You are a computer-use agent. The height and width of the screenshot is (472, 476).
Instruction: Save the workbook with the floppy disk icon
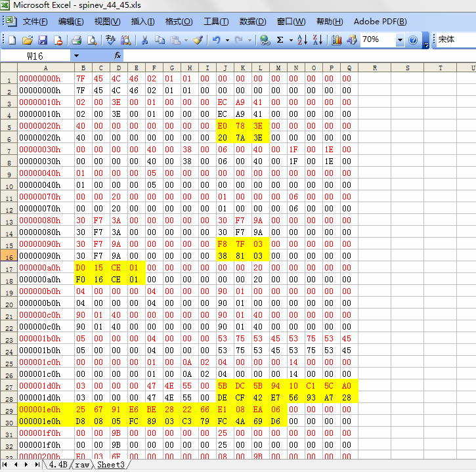43,40
